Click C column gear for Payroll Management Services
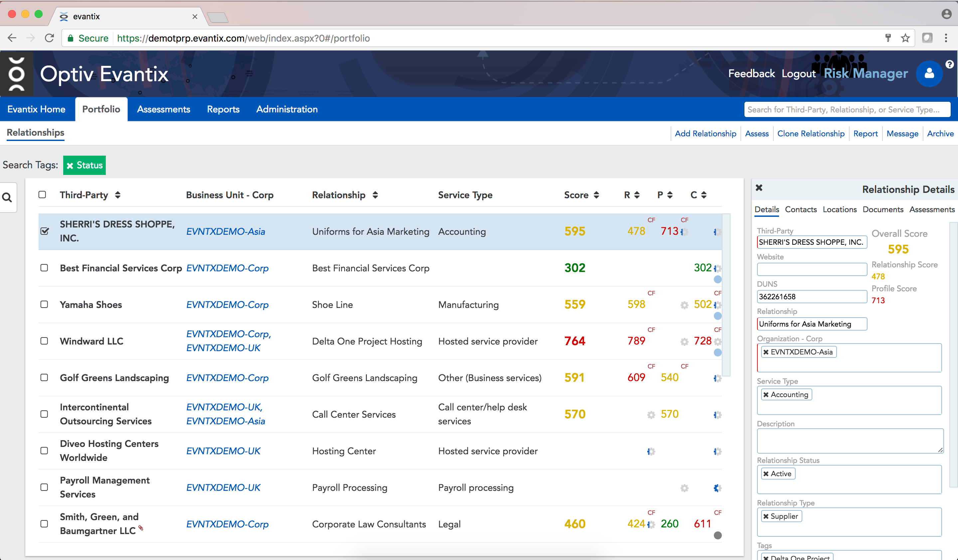Image resolution: width=958 pixels, height=560 pixels. click(x=718, y=488)
